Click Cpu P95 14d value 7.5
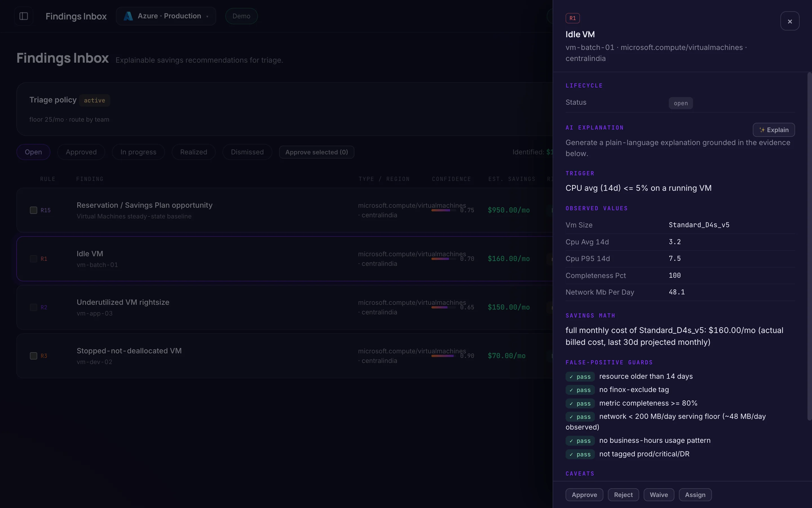 coord(674,259)
